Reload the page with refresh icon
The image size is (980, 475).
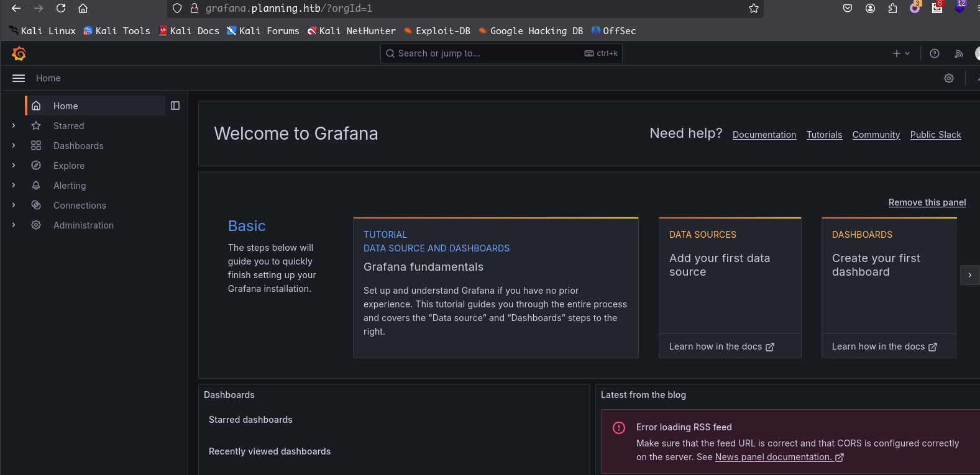tap(61, 8)
